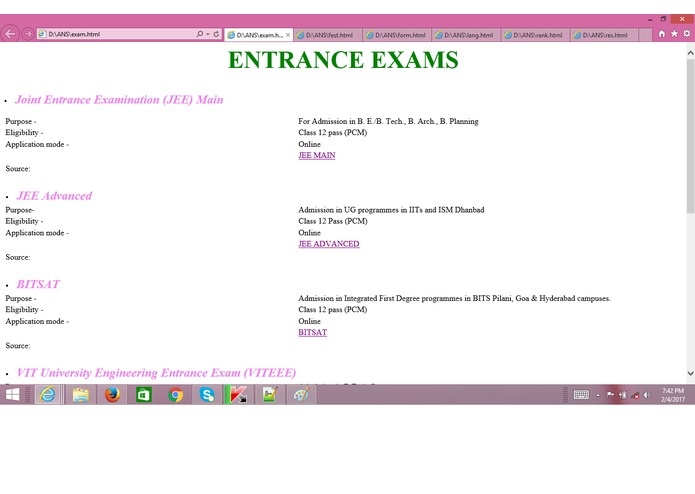Open the BITSAT link
The width and height of the screenshot is (695, 494).
click(312, 333)
